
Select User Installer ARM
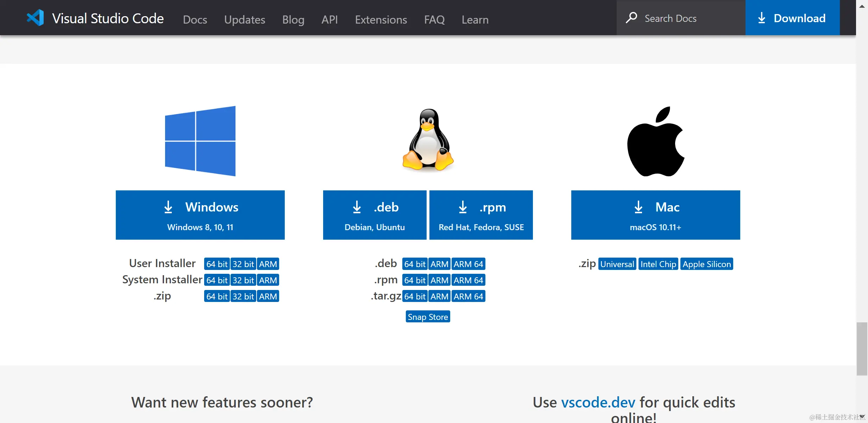click(x=268, y=264)
